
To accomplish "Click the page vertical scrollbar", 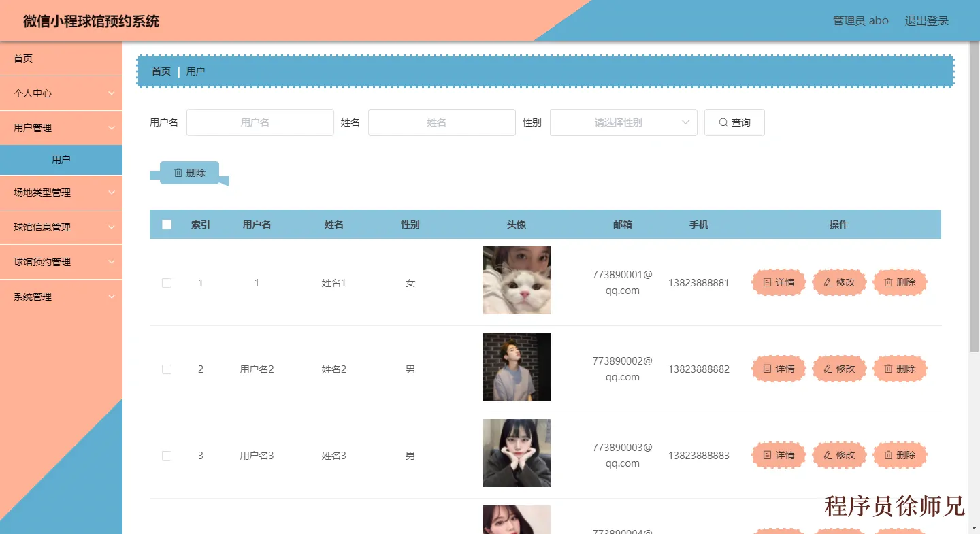I will tap(974, 197).
